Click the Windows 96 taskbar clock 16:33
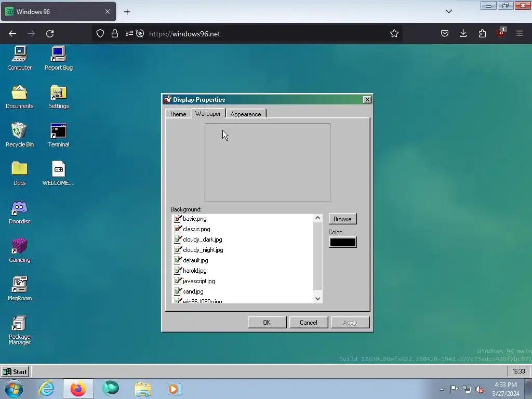 tap(518, 371)
